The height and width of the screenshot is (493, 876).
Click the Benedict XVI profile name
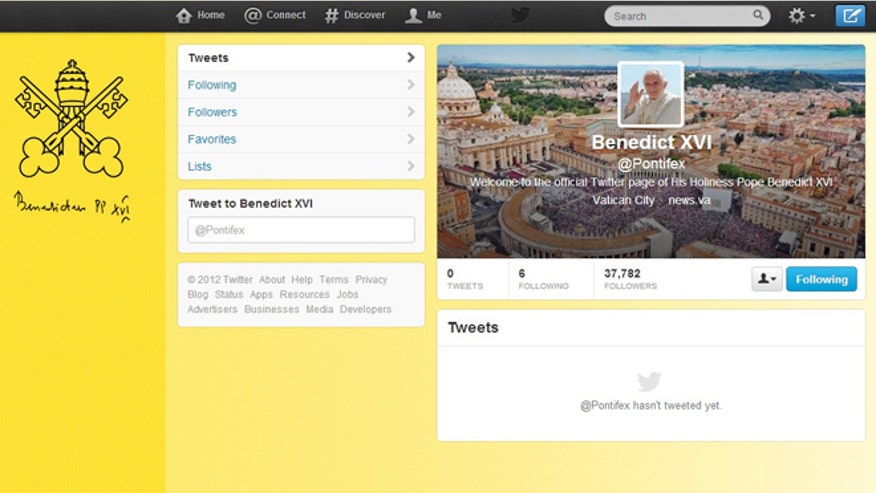coord(651,142)
